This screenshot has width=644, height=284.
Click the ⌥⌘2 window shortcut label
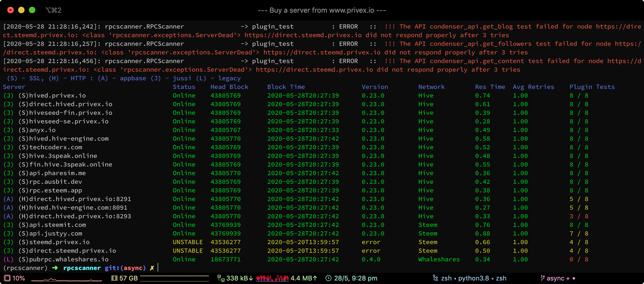pyautogui.click(x=53, y=10)
